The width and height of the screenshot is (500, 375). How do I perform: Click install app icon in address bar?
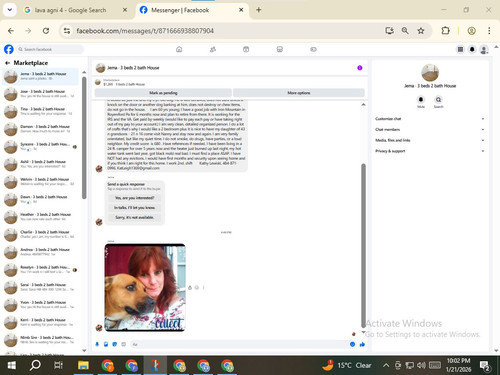[x=389, y=31]
